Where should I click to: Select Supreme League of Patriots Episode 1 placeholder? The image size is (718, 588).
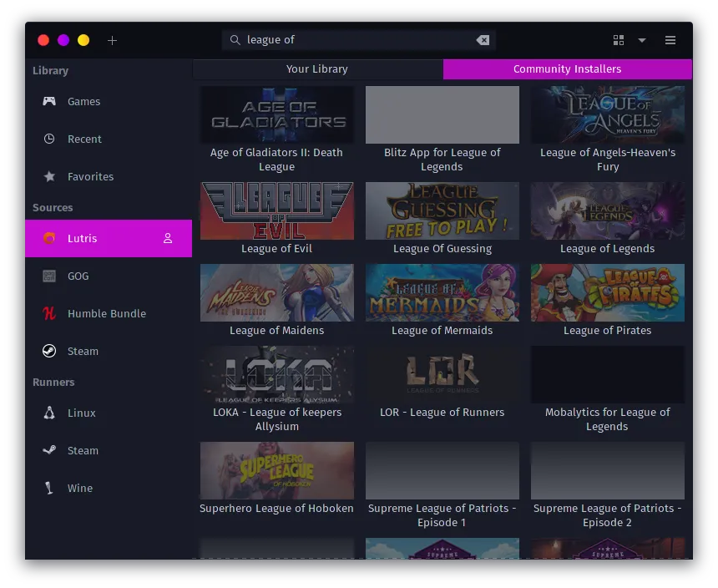442,471
